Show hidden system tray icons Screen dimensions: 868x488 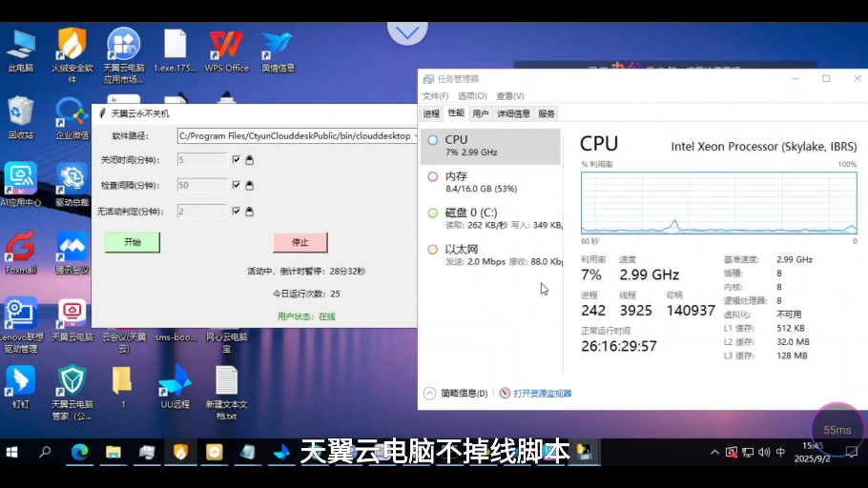714,453
